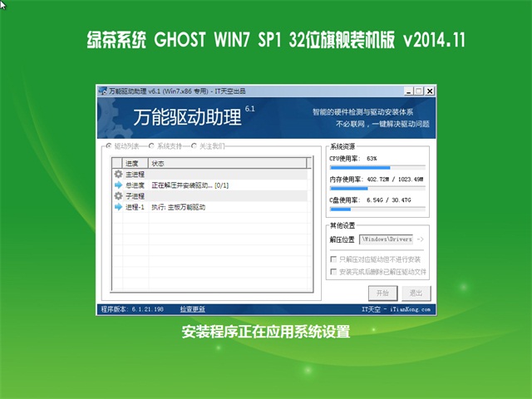
Task: Click the disabled maximize button in title bar
Action: click(419, 91)
